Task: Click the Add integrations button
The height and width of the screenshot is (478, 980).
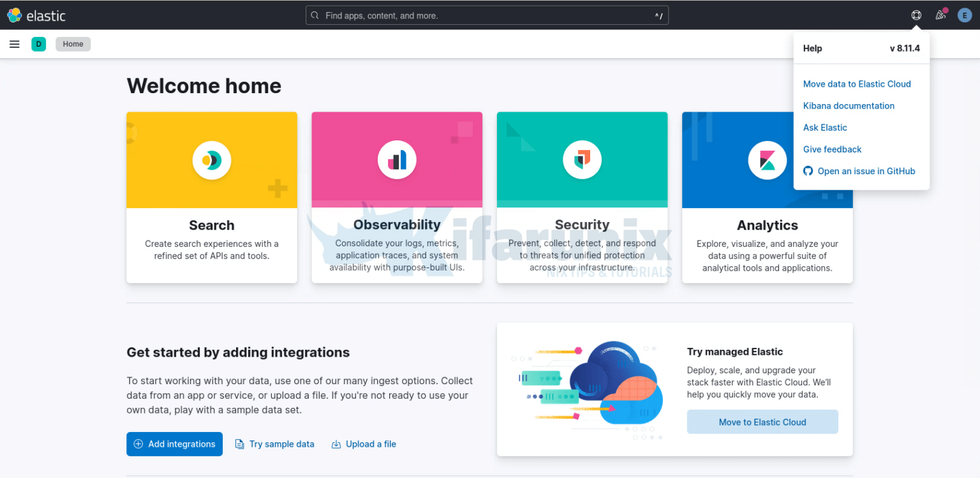Action: coord(174,444)
